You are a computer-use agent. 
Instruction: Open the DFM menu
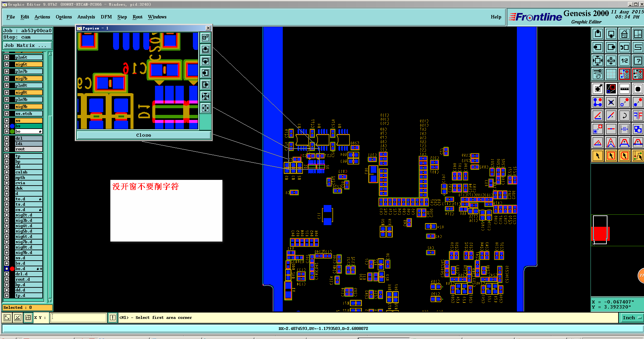[x=106, y=17]
